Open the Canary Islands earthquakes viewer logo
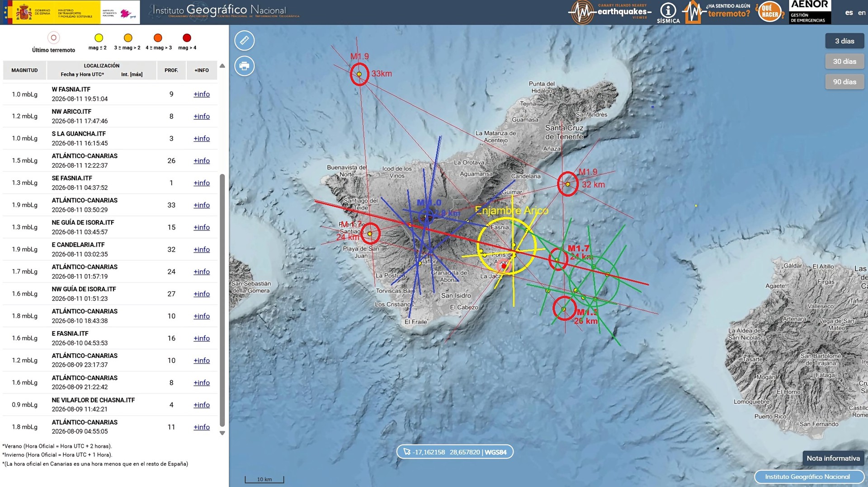Image resolution: width=868 pixels, height=487 pixels. point(610,12)
